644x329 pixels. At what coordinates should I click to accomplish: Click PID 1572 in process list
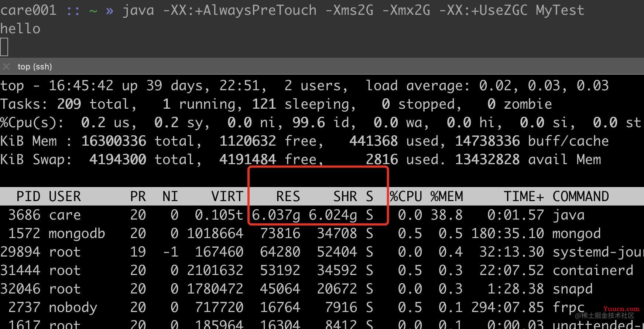(24, 233)
